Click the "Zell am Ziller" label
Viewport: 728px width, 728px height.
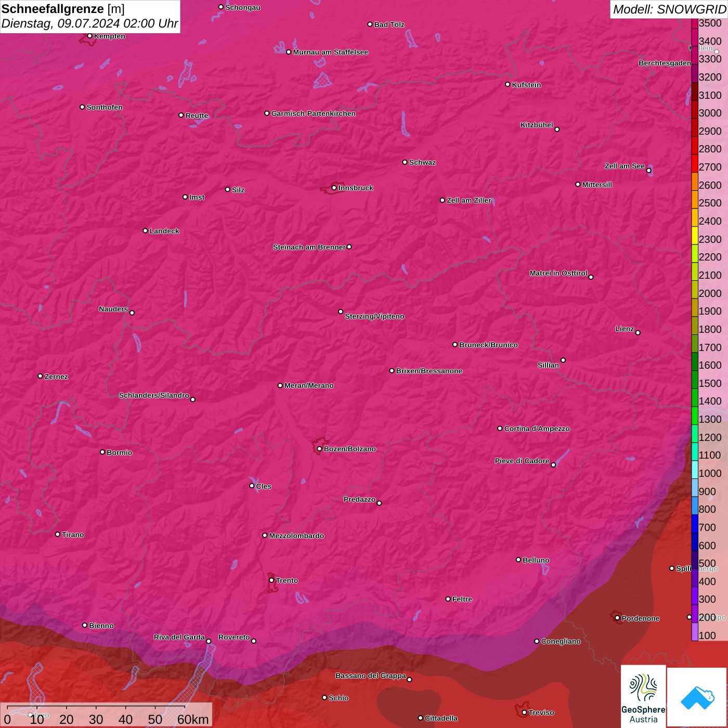(x=469, y=200)
